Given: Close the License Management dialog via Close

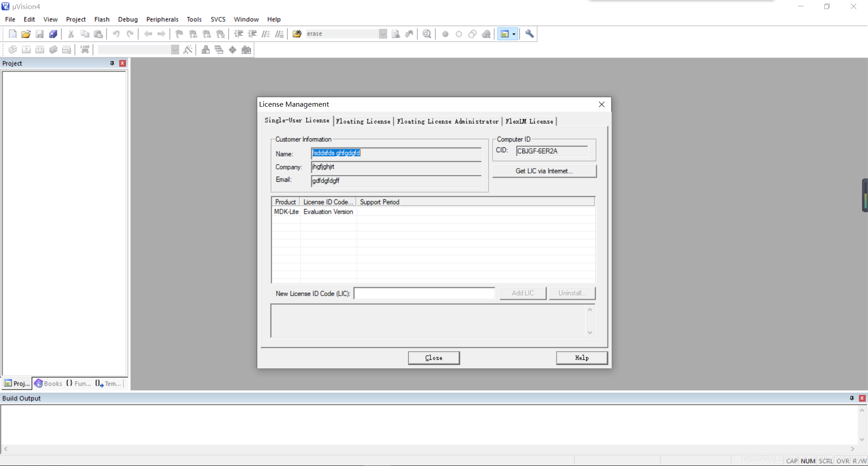Looking at the screenshot, I should tap(434, 358).
